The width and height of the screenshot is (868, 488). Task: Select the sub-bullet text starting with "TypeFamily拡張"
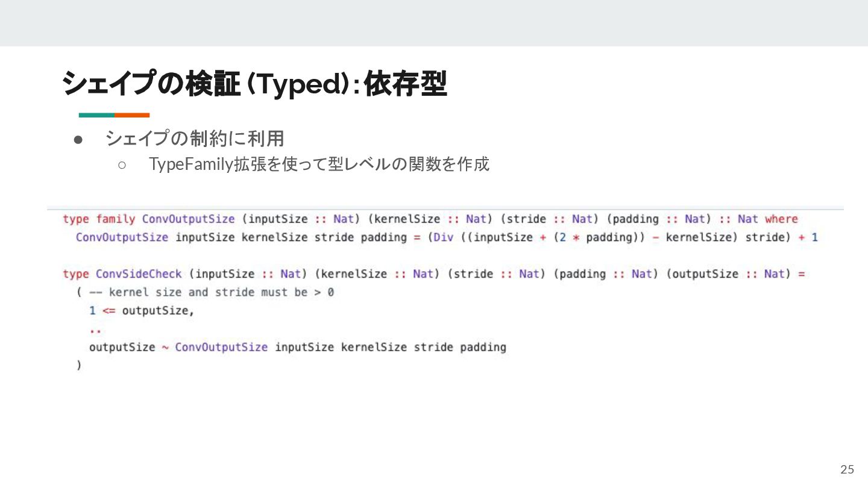click(x=319, y=164)
